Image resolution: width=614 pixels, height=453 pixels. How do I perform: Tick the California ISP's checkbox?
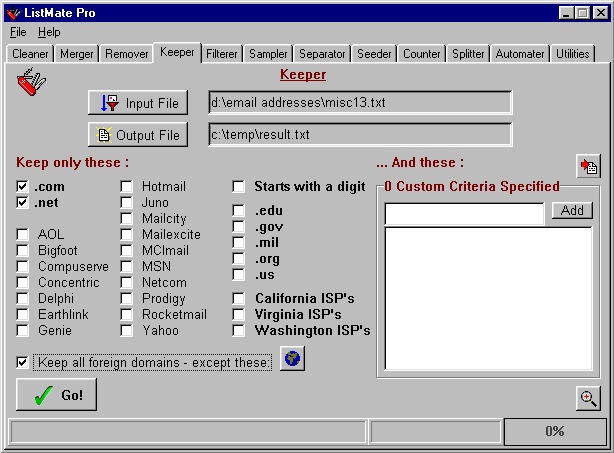[x=239, y=298]
